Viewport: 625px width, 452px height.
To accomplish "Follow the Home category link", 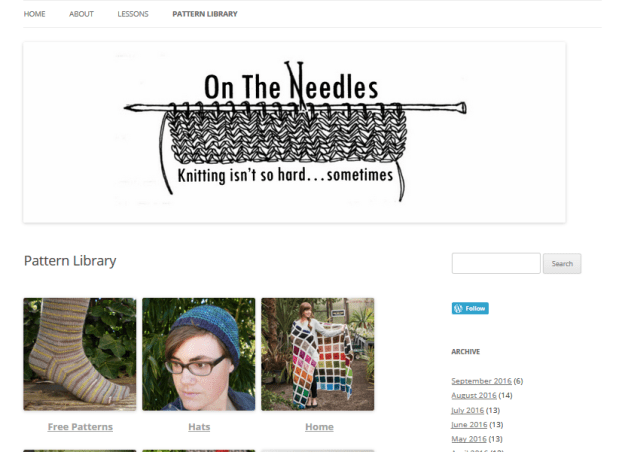I will pos(319,427).
